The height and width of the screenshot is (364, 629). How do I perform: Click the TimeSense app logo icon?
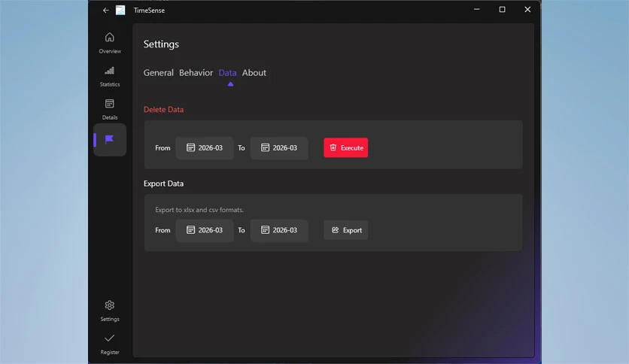pos(120,11)
